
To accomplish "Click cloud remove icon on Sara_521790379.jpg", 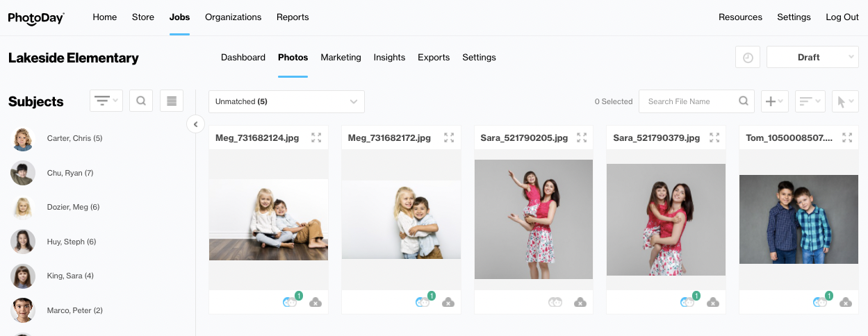I will [x=713, y=302].
